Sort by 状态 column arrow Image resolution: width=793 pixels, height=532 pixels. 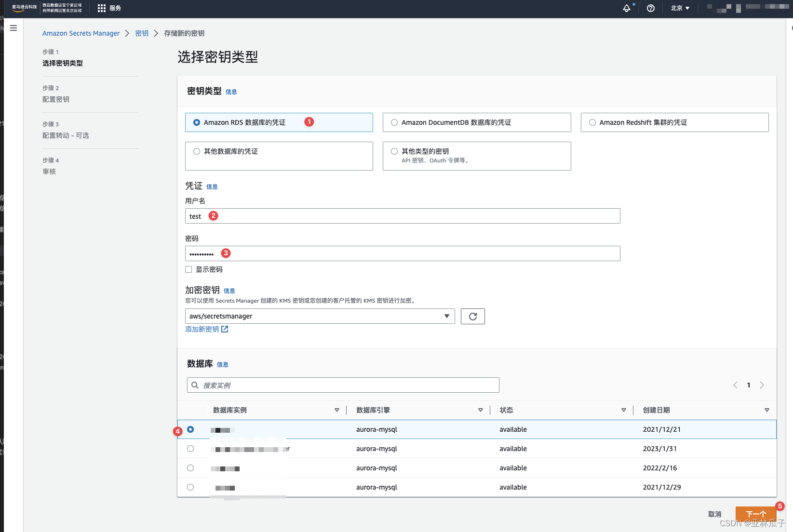click(x=624, y=410)
